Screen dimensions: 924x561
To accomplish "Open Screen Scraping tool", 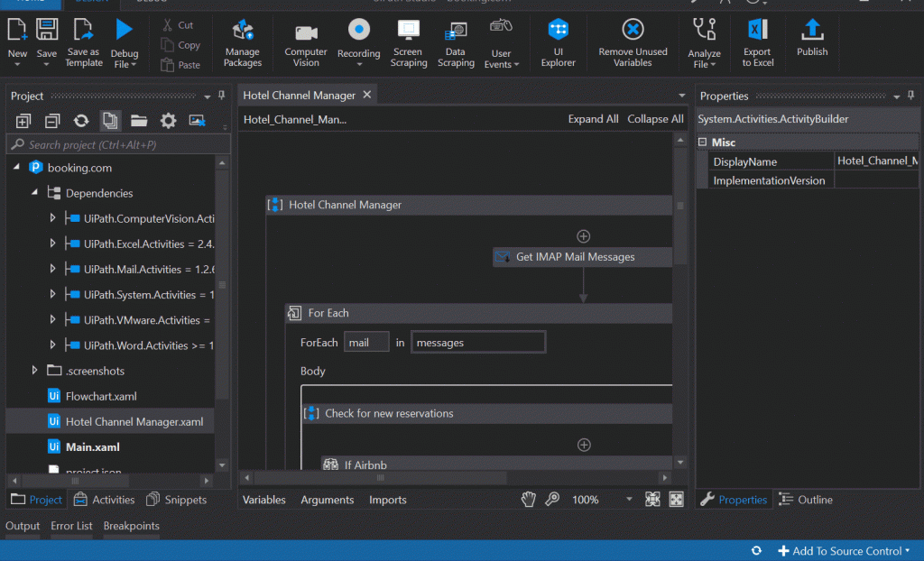I will point(409,43).
